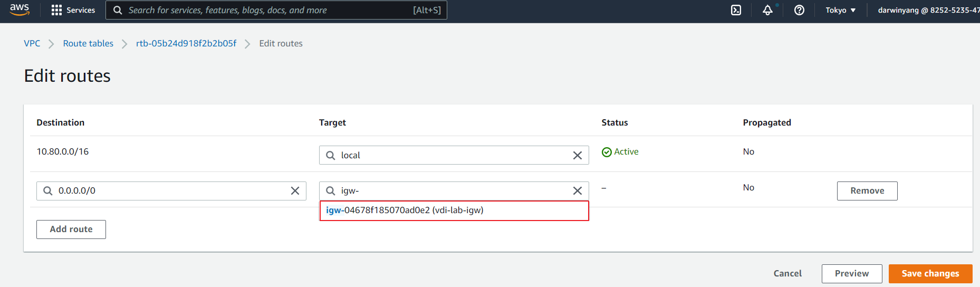Click the Preview button

[x=851, y=273]
